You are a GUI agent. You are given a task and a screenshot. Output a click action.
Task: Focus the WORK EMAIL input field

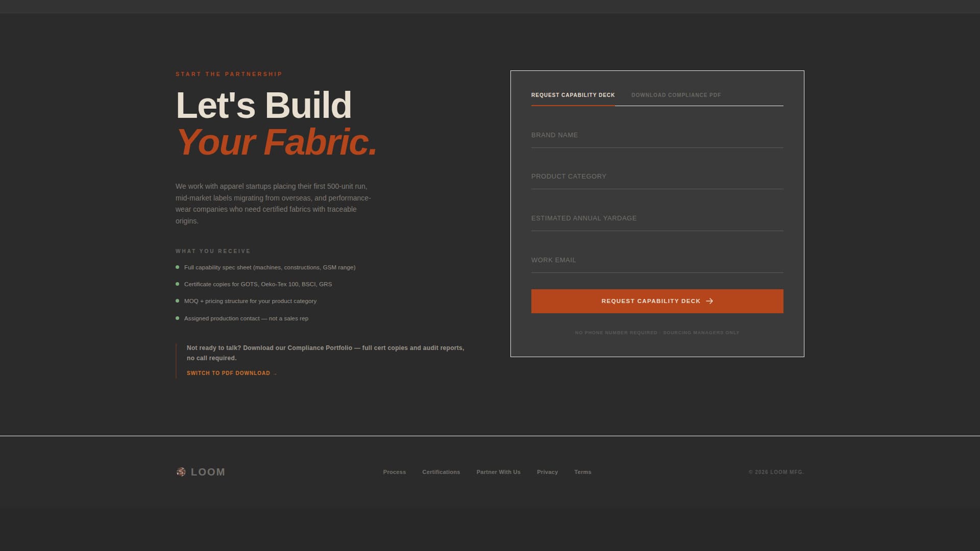(657, 263)
